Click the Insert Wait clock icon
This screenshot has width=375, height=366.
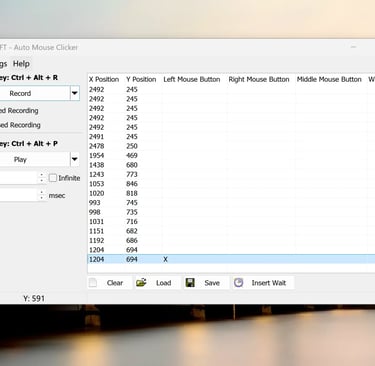[x=238, y=283]
